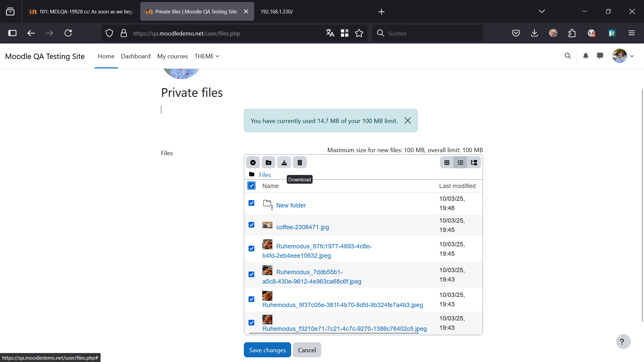Dismiss the storage usage notice
Image resolution: width=644 pixels, height=362 pixels.
pos(408,121)
